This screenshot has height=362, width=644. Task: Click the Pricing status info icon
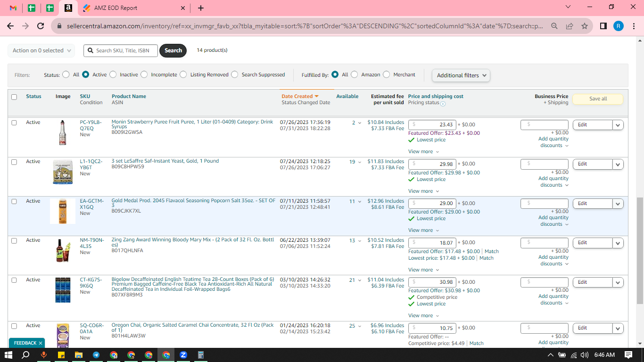tap(443, 103)
